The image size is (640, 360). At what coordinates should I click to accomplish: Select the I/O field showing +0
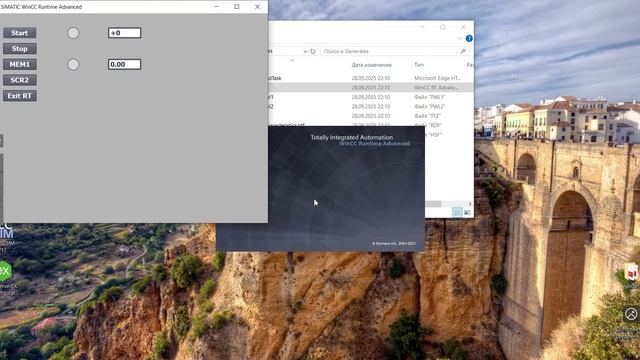pyautogui.click(x=124, y=33)
